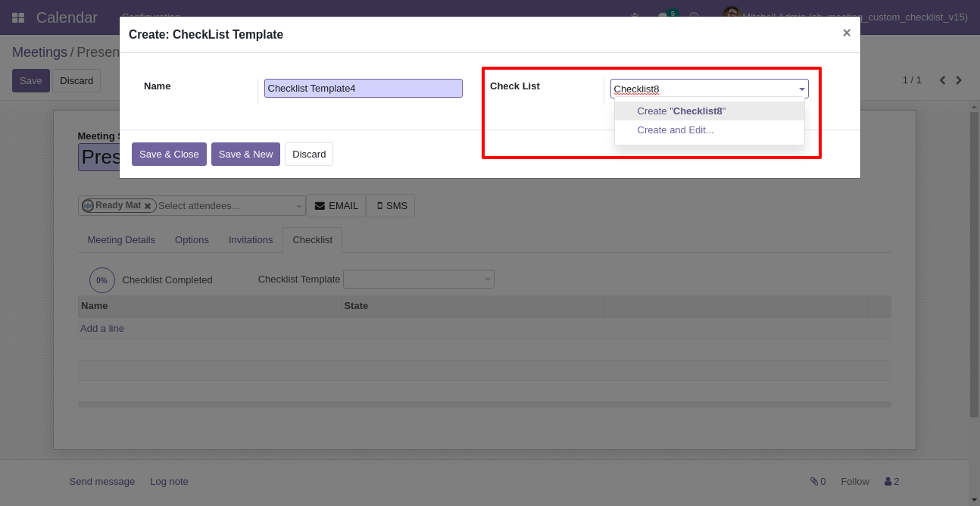
Task: Click Log note
Action: pos(169,482)
